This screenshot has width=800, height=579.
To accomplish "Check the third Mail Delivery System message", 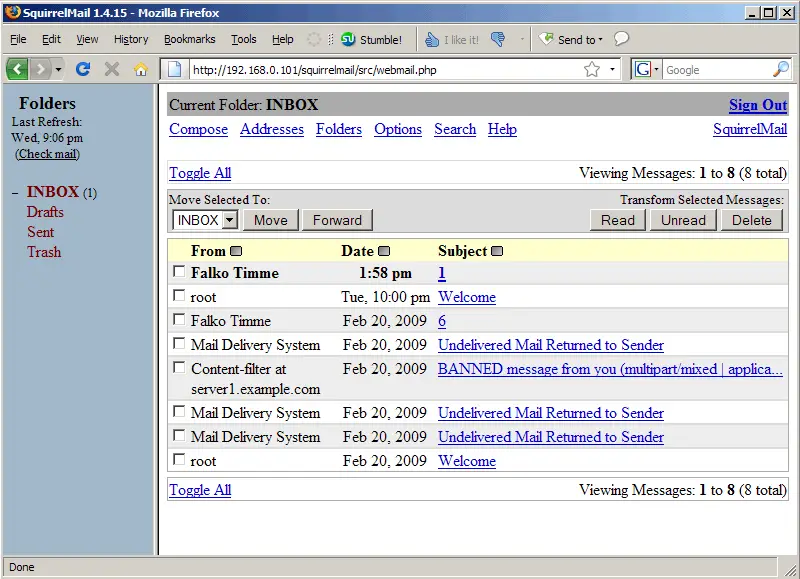I will coord(179,435).
